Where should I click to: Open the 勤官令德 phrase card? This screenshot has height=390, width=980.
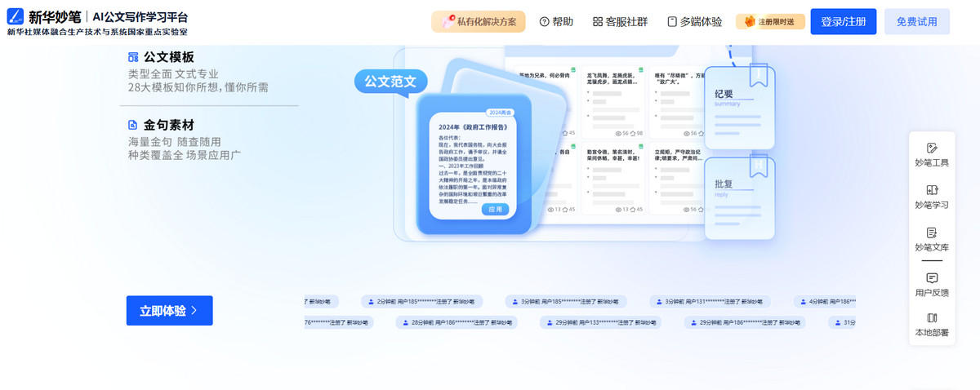tap(614, 179)
